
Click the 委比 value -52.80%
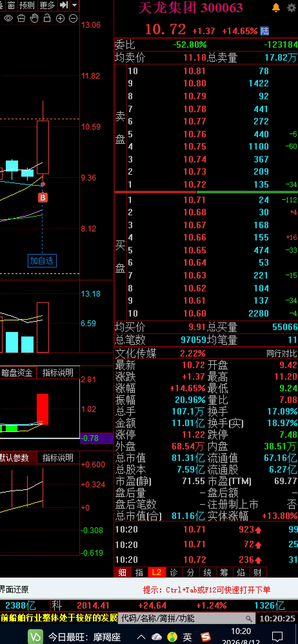(190, 44)
